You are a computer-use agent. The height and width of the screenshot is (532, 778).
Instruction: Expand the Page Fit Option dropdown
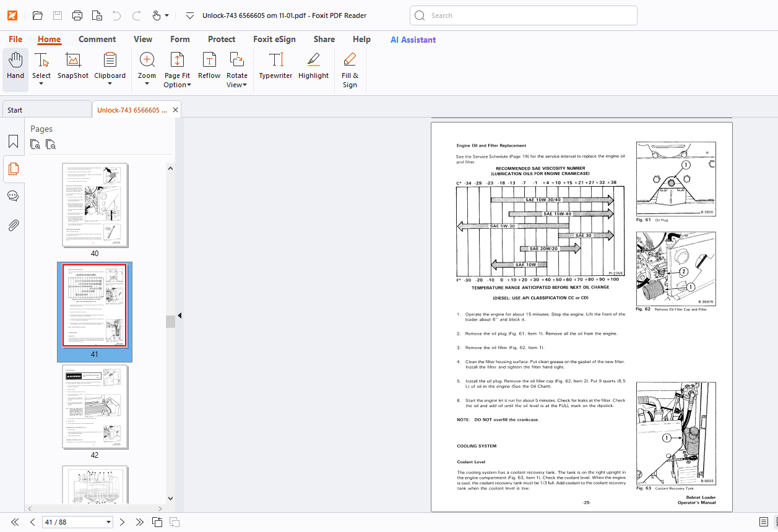[x=189, y=85]
